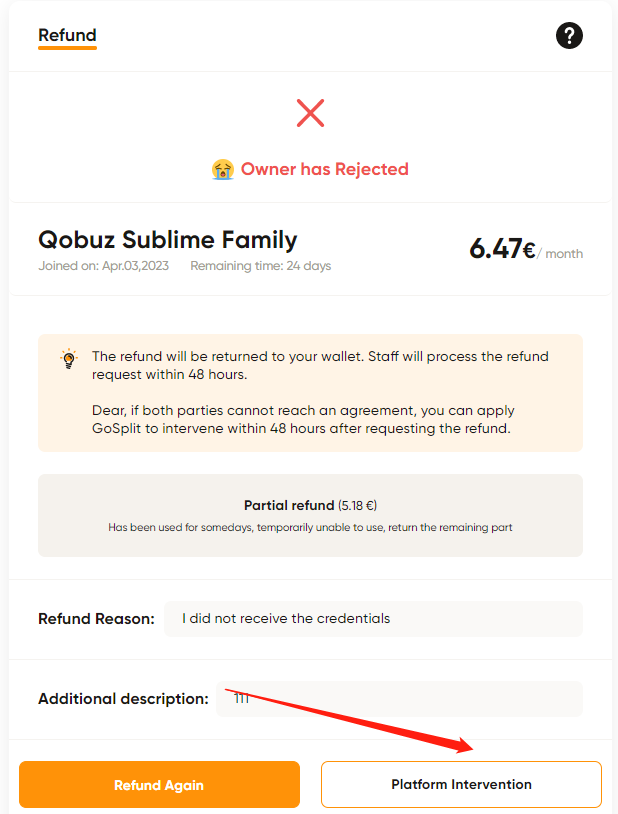
Task: Click the crying face emoji icon
Action: [223, 169]
